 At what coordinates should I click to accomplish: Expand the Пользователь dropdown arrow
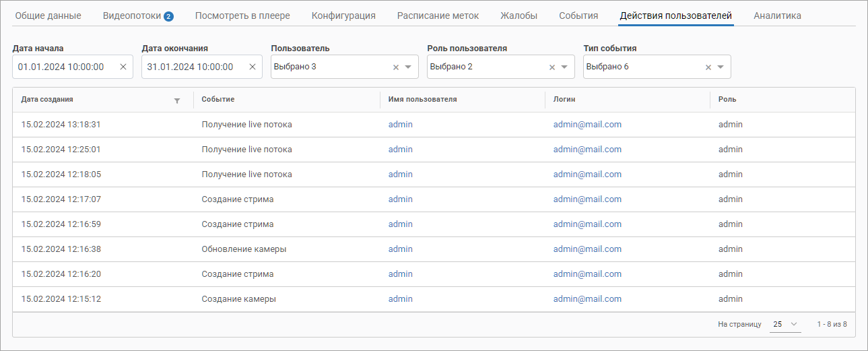click(x=408, y=67)
